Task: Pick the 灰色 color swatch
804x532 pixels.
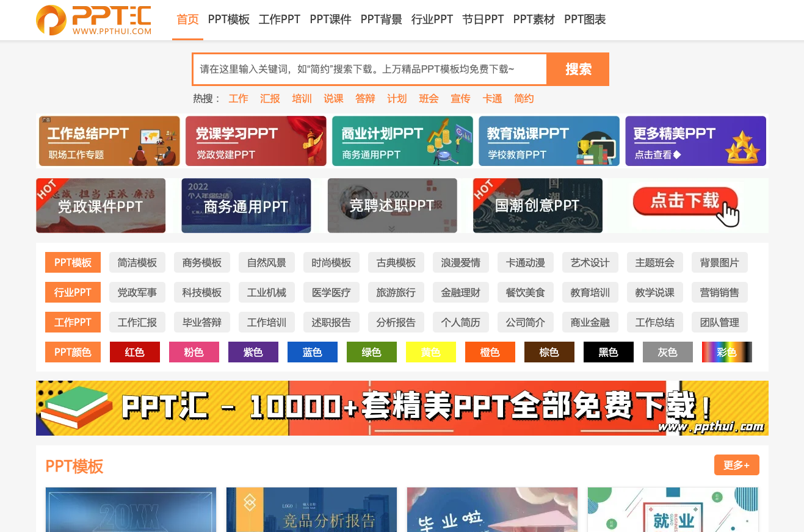Action: 668,352
